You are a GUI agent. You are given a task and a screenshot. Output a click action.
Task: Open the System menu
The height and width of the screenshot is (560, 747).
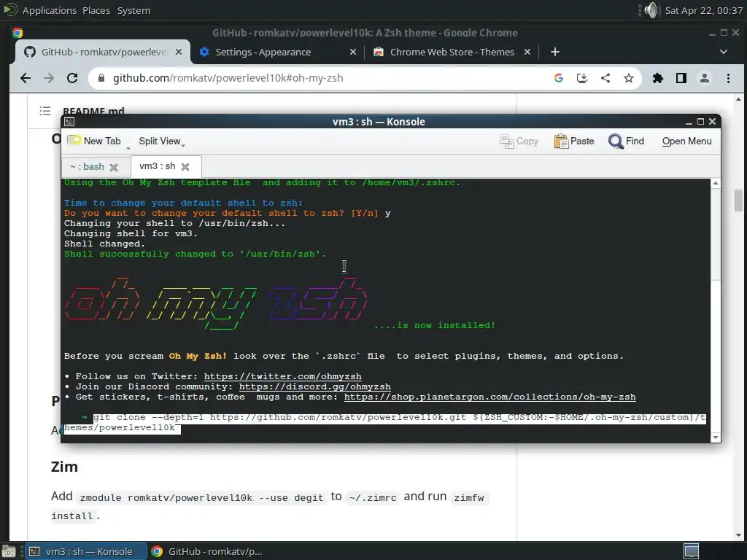(x=134, y=10)
